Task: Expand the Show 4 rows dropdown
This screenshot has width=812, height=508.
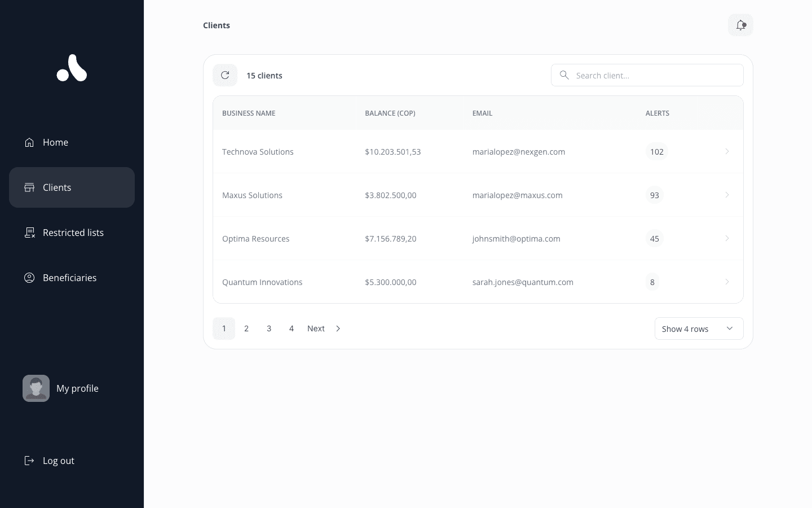Action: point(699,329)
